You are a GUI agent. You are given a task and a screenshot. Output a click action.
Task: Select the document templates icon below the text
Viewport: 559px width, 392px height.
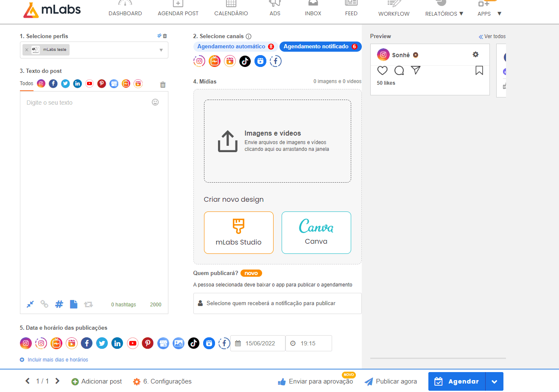point(73,304)
